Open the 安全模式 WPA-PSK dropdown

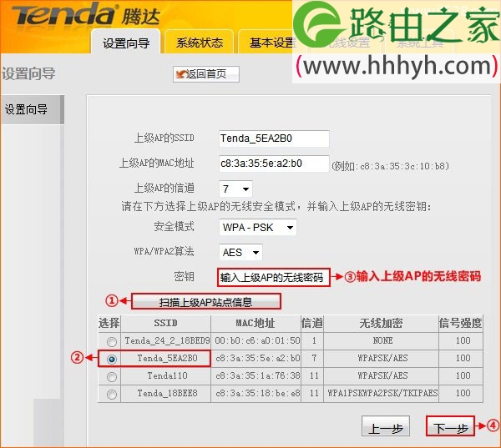[257, 228]
